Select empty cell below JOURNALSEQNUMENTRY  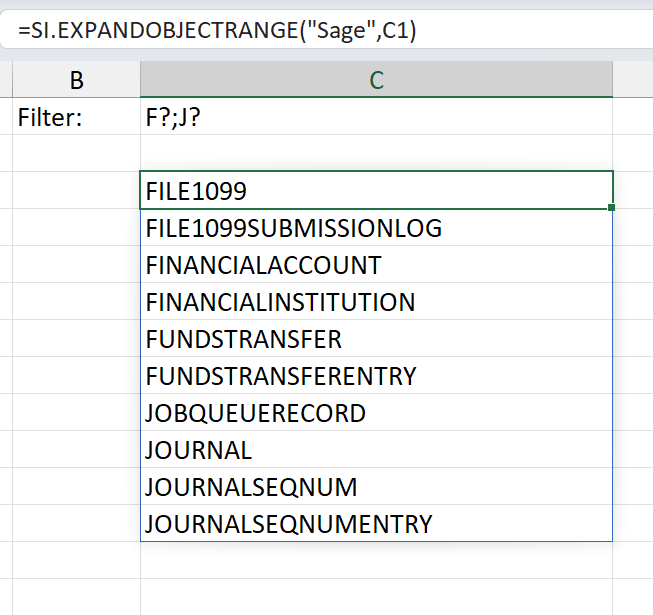click(376, 560)
